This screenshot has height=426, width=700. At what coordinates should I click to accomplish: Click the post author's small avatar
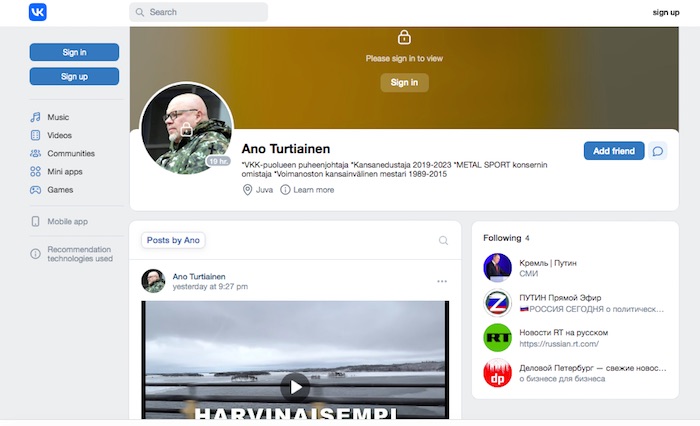[x=154, y=281]
